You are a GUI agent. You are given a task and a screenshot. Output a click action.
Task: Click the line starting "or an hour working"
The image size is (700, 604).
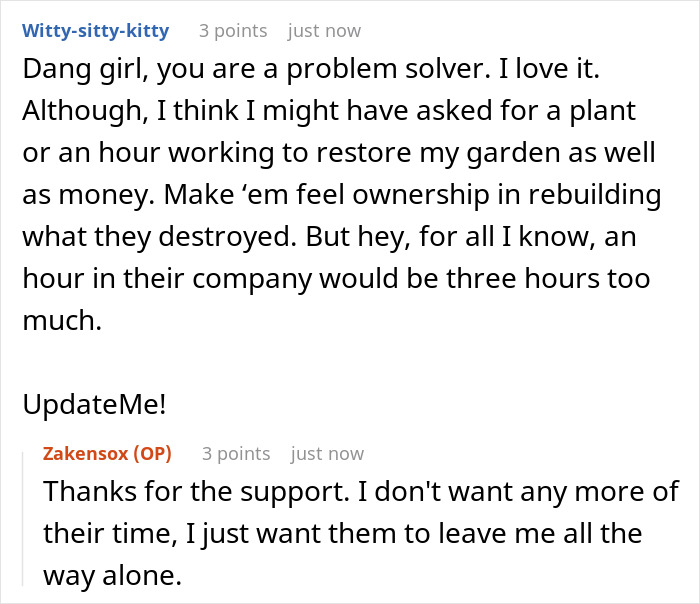click(338, 153)
